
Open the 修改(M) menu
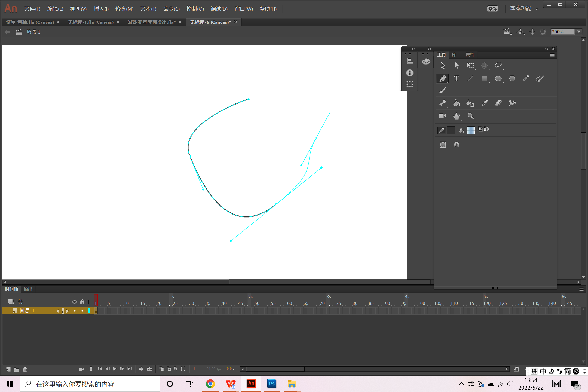click(124, 9)
